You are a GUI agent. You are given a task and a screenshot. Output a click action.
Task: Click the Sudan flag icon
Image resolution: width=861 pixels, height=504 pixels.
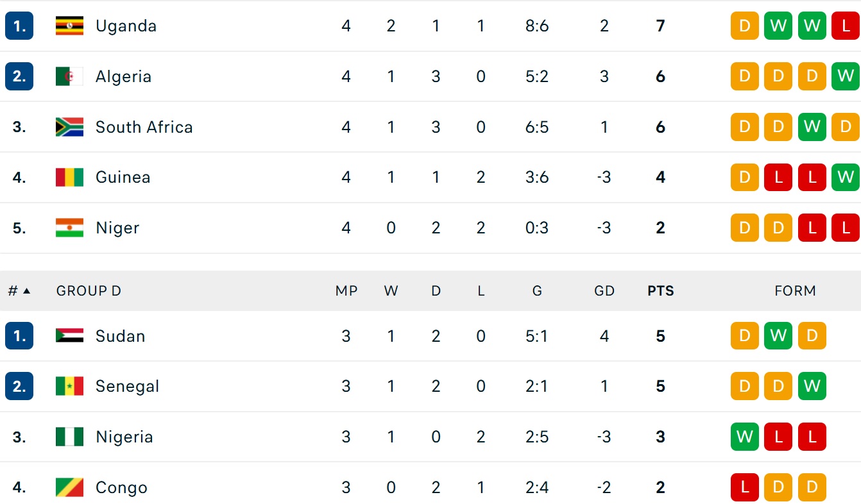coord(69,336)
